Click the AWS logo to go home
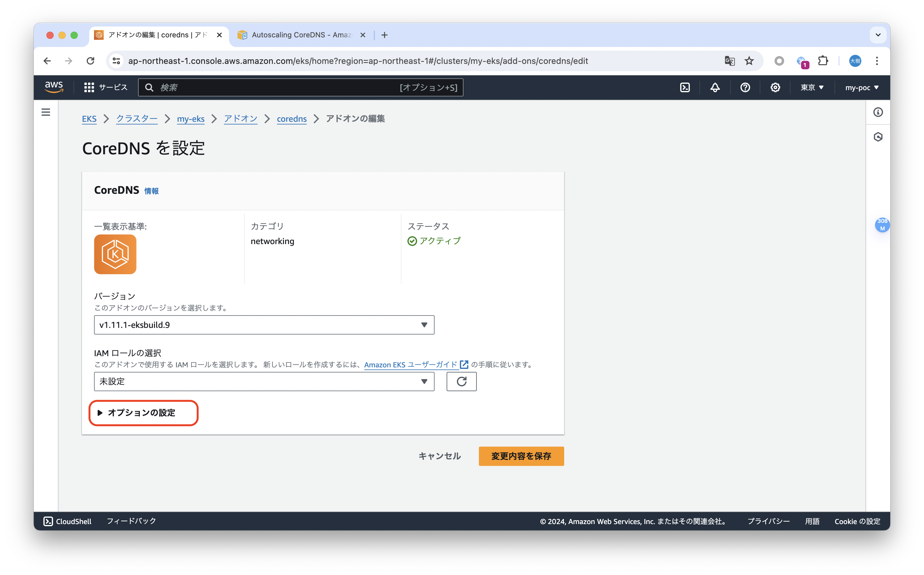The image size is (924, 575). 54,87
